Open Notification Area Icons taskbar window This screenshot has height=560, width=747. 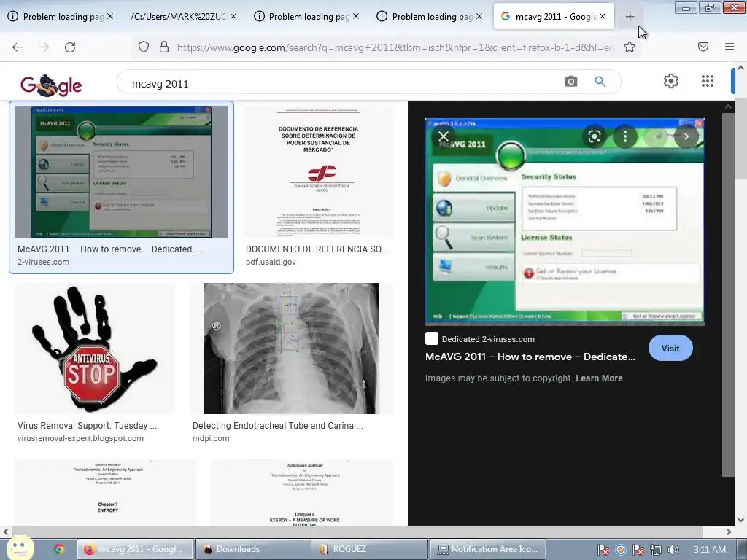(x=488, y=549)
